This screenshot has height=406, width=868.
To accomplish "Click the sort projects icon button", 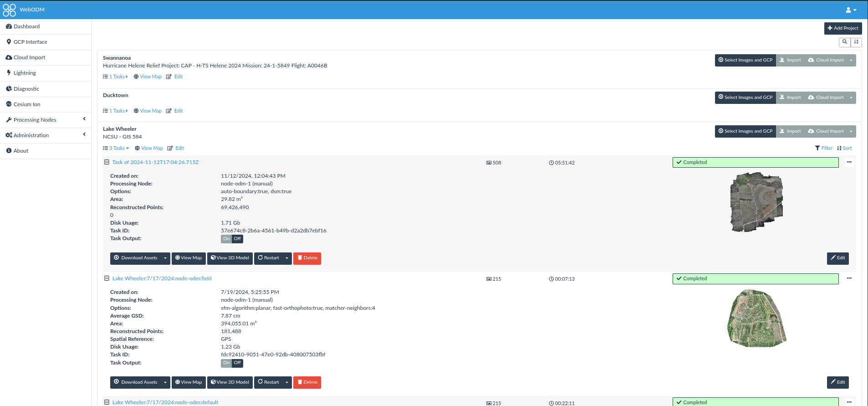I will (856, 42).
